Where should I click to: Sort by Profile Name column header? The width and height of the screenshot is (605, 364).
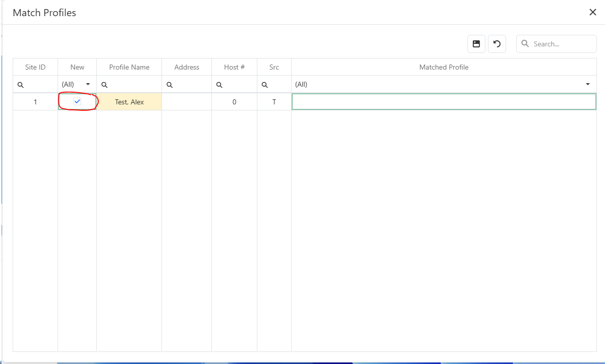[x=129, y=67]
